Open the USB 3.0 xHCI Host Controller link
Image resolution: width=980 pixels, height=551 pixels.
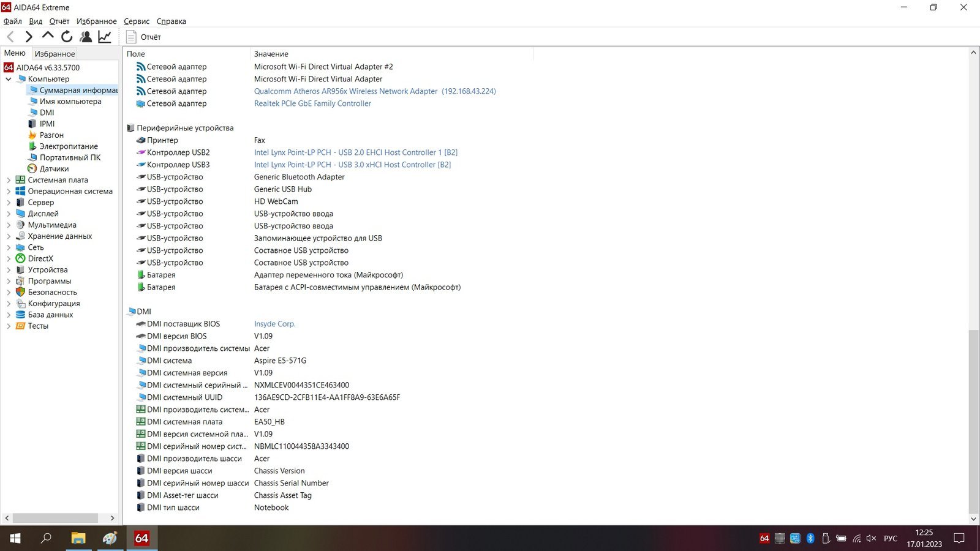(x=352, y=165)
